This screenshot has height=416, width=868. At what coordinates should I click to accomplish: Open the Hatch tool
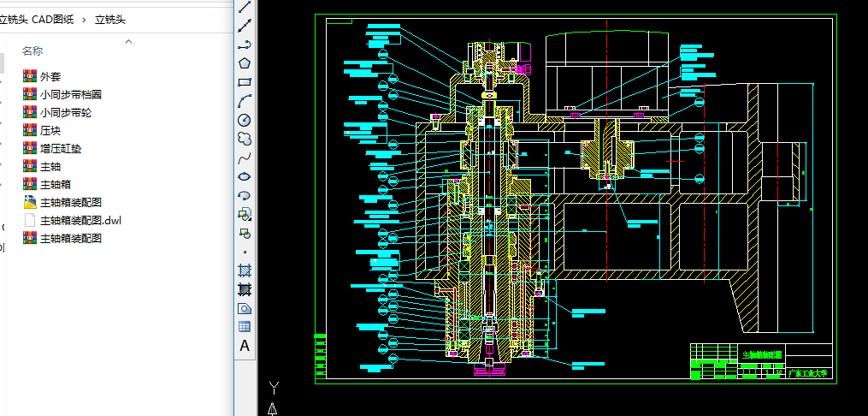[x=245, y=270]
